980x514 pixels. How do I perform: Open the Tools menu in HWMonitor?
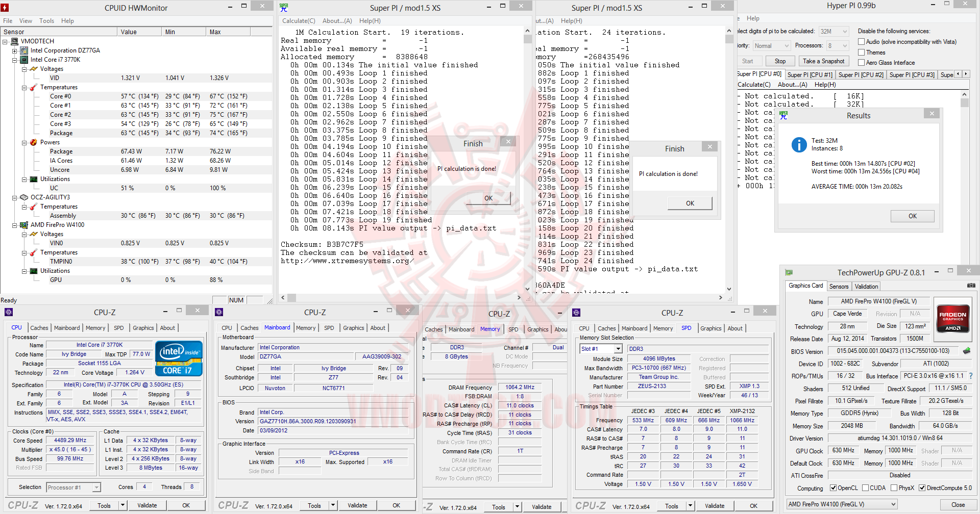click(x=46, y=21)
